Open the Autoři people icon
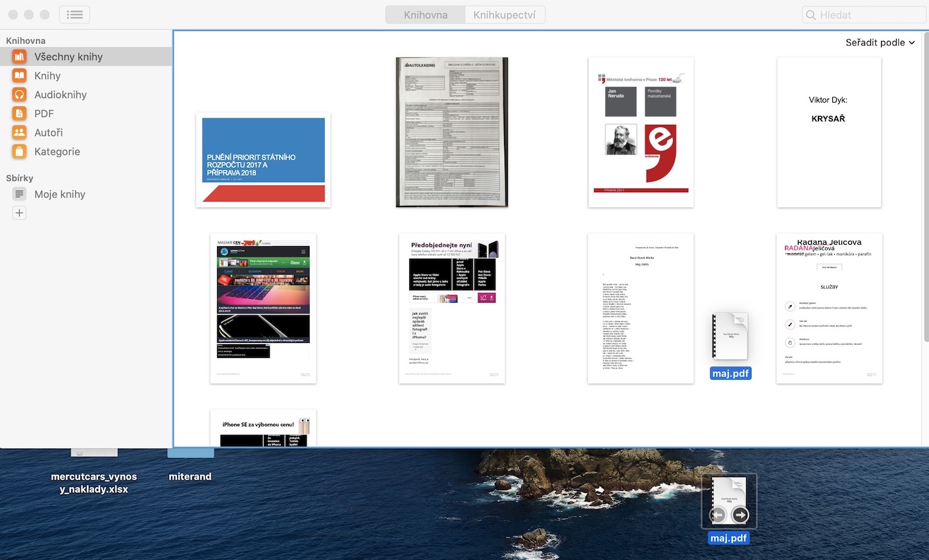Image resolution: width=929 pixels, height=560 pixels. click(20, 132)
